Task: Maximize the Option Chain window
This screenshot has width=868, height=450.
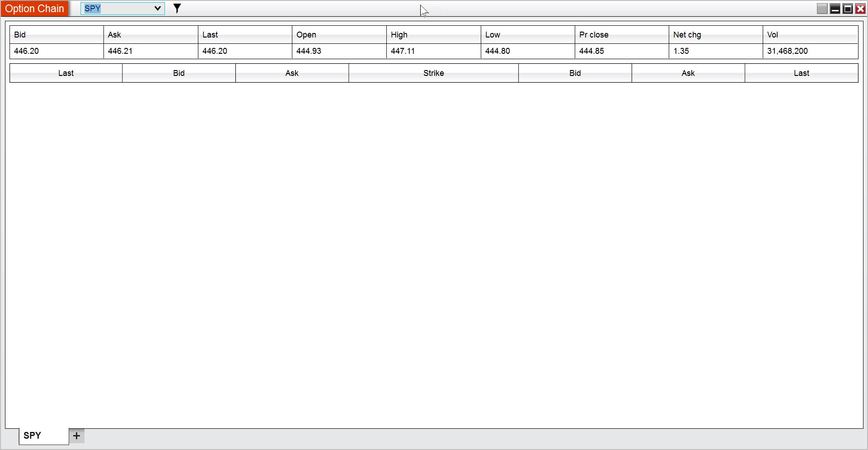Action: [x=848, y=9]
